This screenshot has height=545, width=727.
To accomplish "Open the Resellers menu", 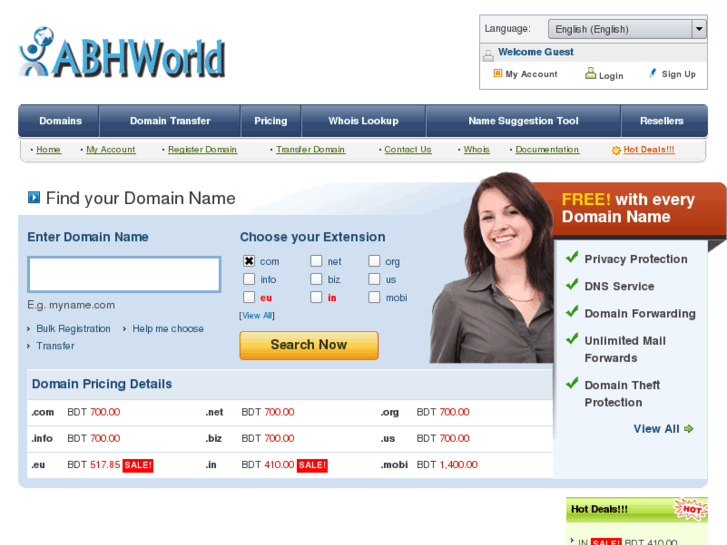I will tap(662, 121).
